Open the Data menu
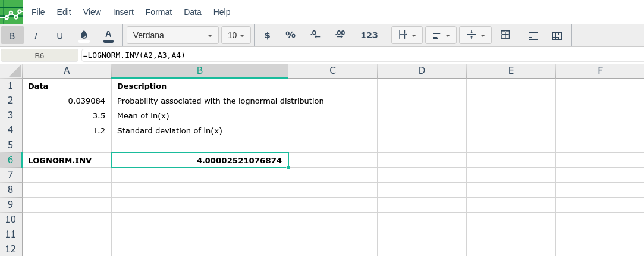The width and height of the screenshot is (644, 256). [x=193, y=12]
